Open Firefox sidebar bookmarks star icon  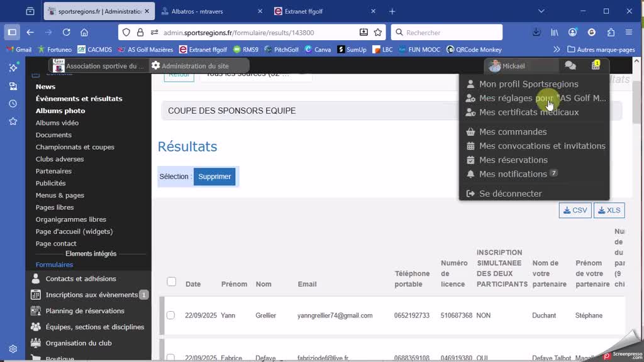coord(13,121)
